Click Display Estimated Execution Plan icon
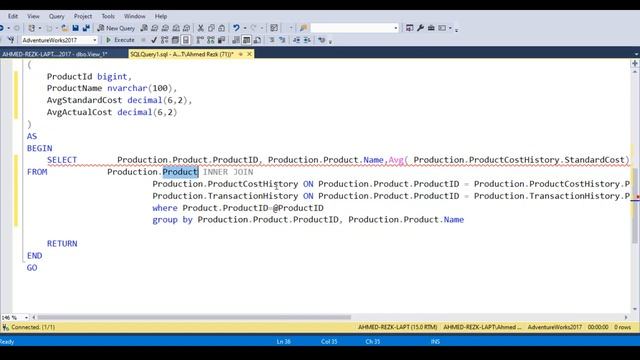 pyautogui.click(x=164, y=40)
